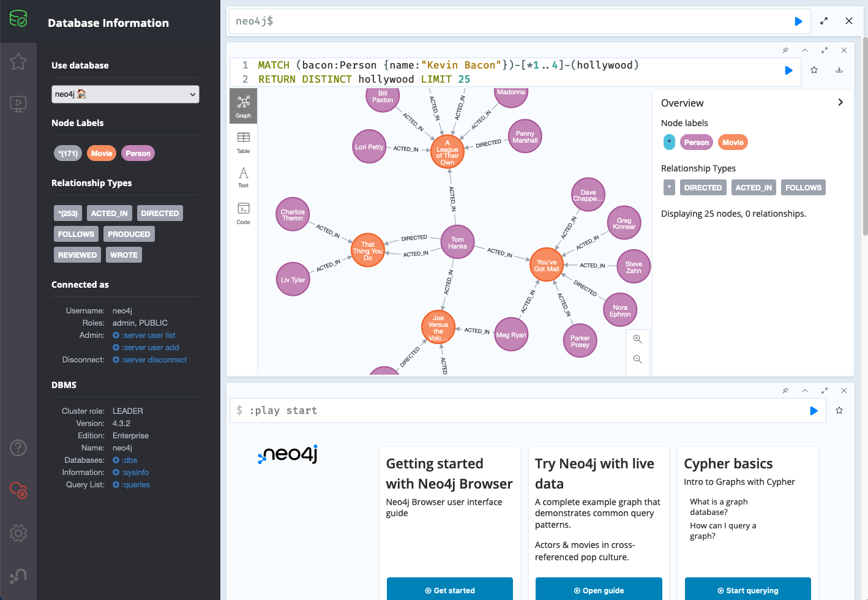This screenshot has width=868, height=600.
Task: Click the :server disconnect link
Action: tap(150, 360)
